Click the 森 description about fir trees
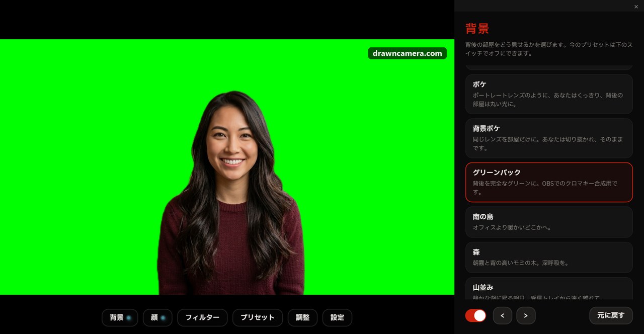The height and width of the screenshot is (334, 644). point(521,263)
